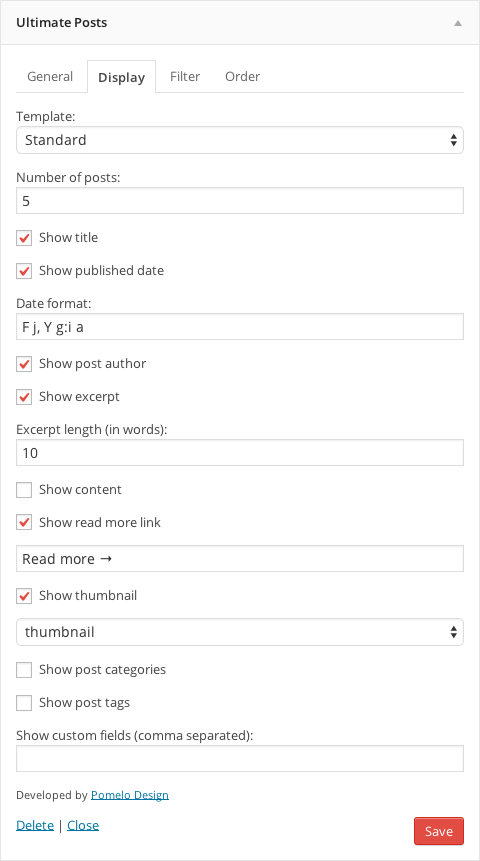480x861 pixels.
Task: Open the Filter tab
Action: 185,76
